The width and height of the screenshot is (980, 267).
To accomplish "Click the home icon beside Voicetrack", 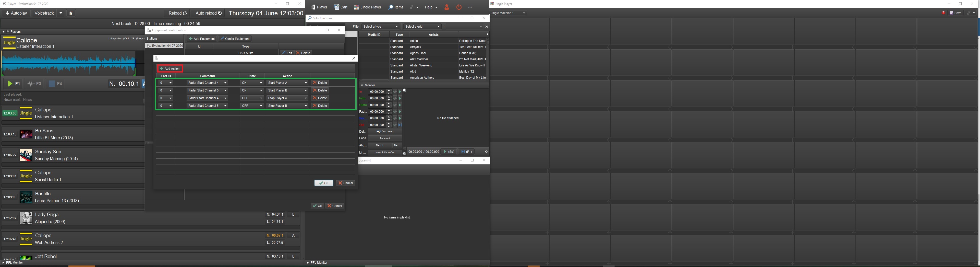I will (x=71, y=13).
